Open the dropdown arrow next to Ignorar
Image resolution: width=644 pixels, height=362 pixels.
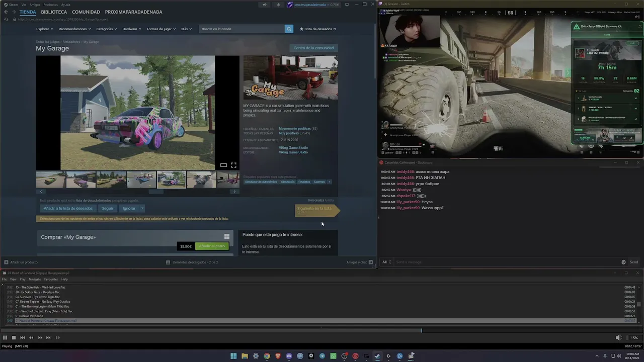click(142, 208)
